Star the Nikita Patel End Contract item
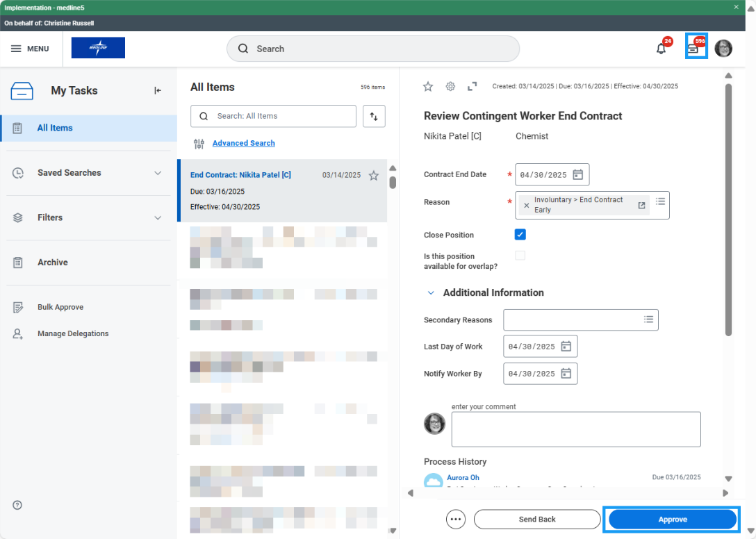 point(374,176)
